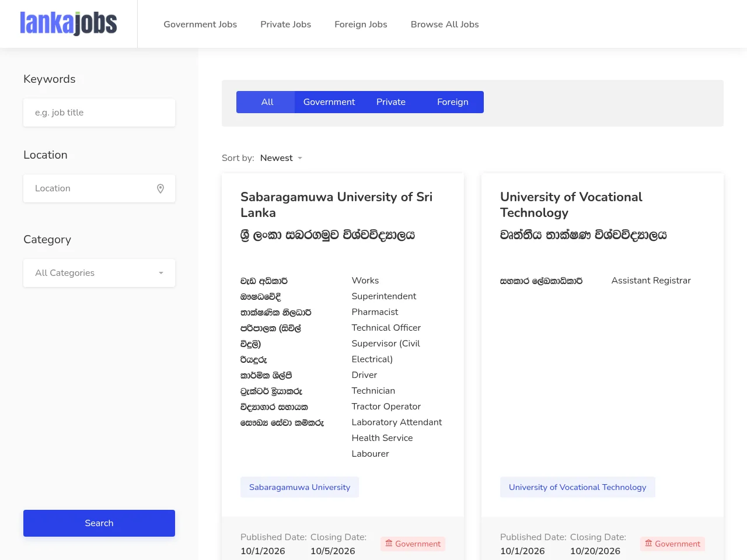Open the lankajobs logo homepage
747x560 pixels.
point(68,24)
